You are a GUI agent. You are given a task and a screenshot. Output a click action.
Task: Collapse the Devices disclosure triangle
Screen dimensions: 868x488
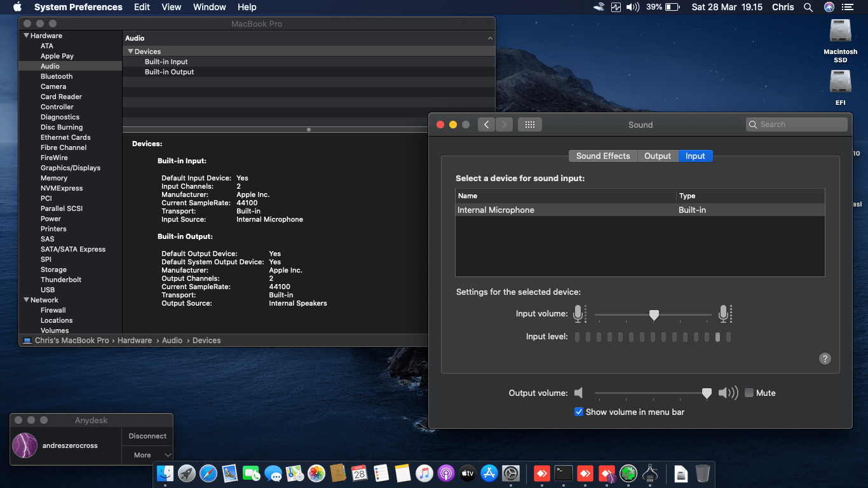tap(130, 51)
